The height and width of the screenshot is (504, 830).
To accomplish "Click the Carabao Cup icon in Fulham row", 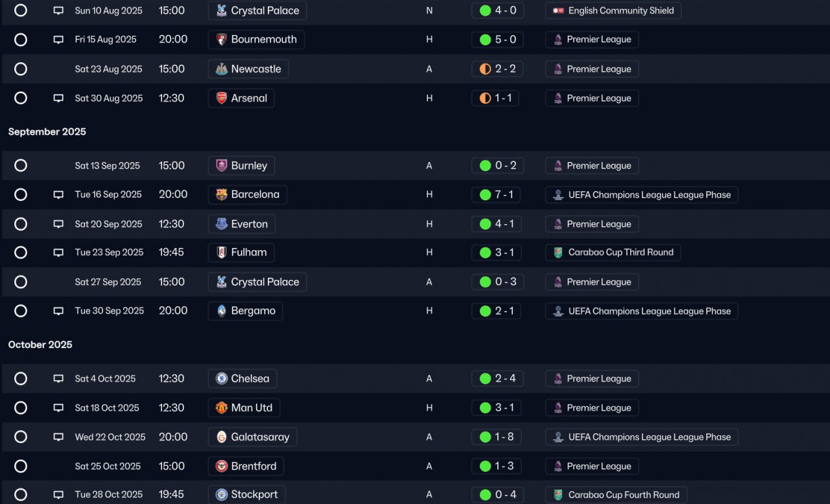I will pyautogui.click(x=558, y=253).
